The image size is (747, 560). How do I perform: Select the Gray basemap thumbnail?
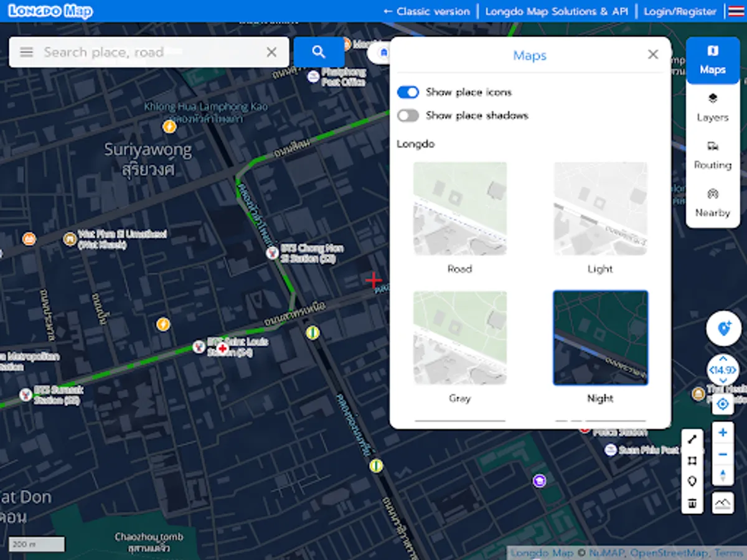point(460,338)
